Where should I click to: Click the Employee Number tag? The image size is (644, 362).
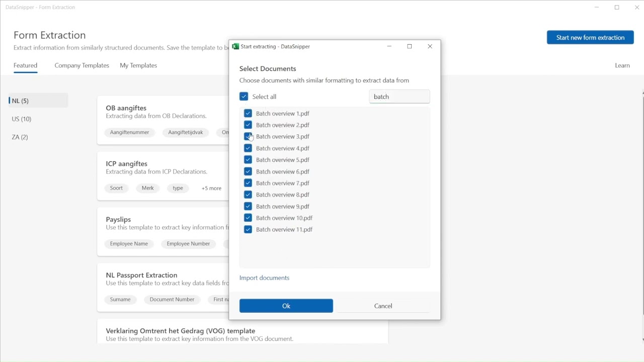tap(188, 244)
